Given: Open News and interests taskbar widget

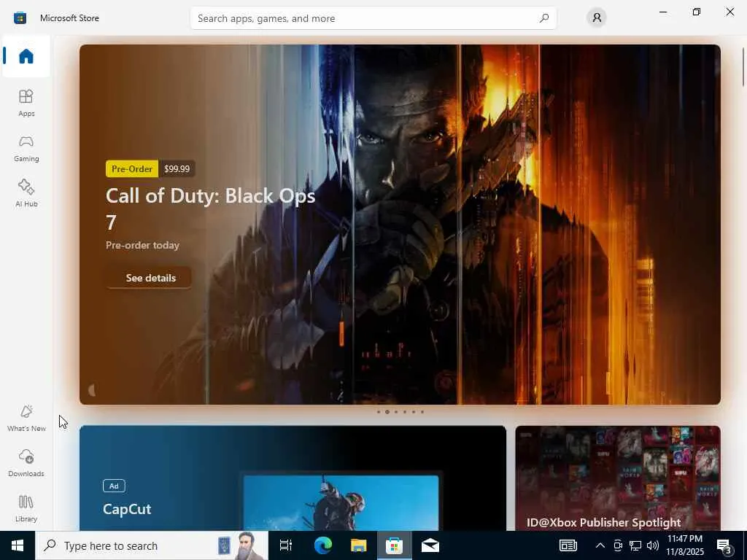Looking at the screenshot, I should (568, 545).
